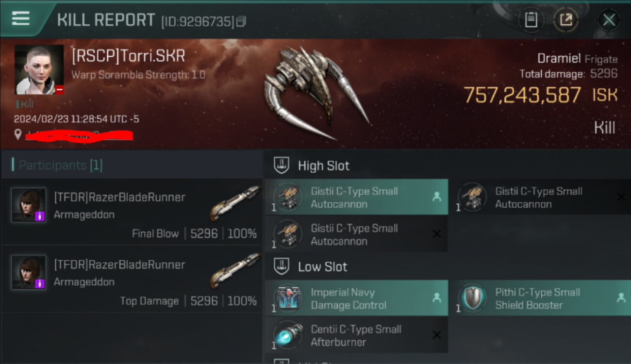Select the Participants [1] header

[x=57, y=165]
